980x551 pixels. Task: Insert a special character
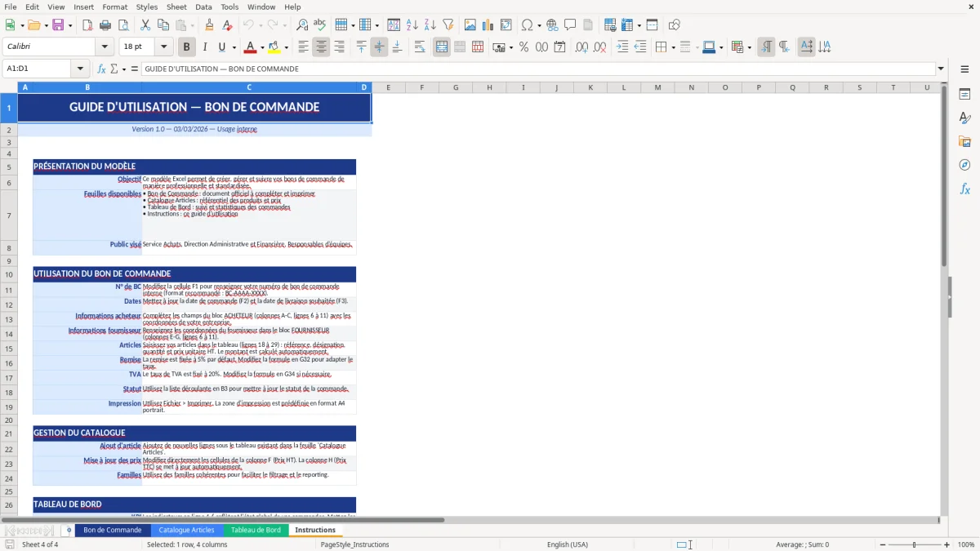pyautogui.click(x=527, y=24)
